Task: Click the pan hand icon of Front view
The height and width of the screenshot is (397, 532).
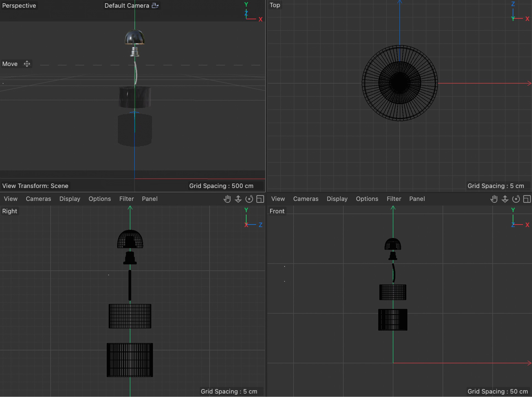Action: click(x=494, y=199)
